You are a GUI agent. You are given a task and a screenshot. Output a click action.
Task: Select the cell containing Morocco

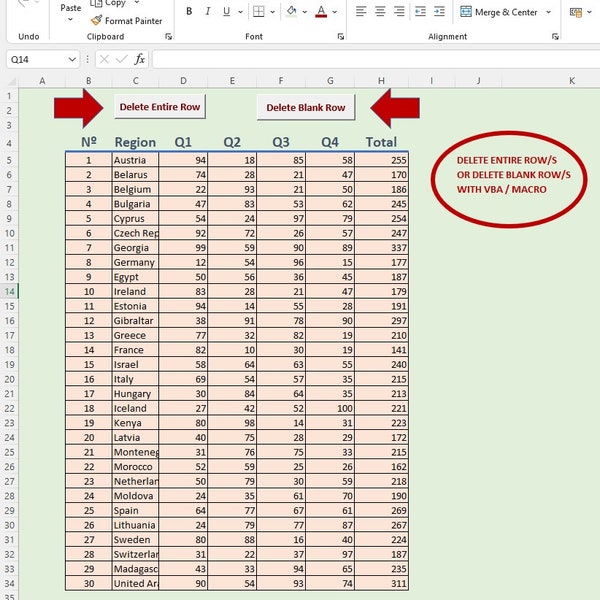pos(135,467)
